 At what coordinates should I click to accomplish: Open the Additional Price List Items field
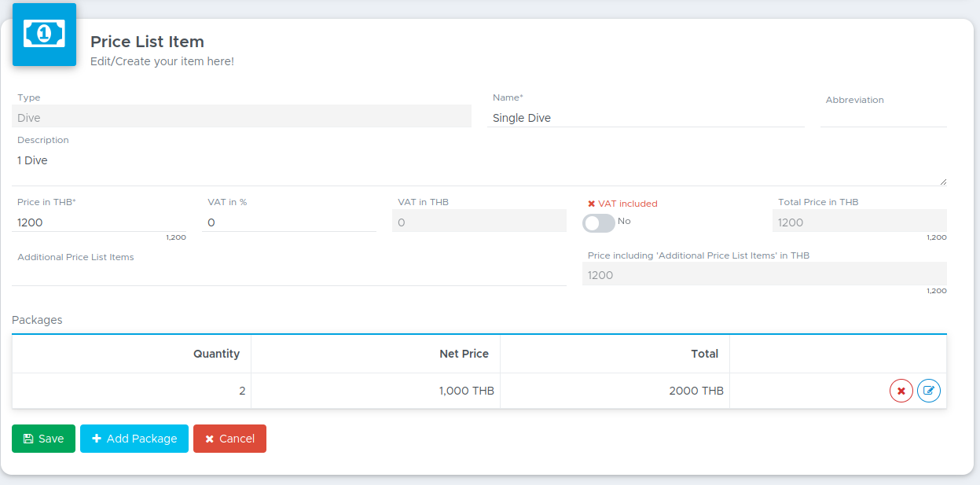(x=289, y=275)
